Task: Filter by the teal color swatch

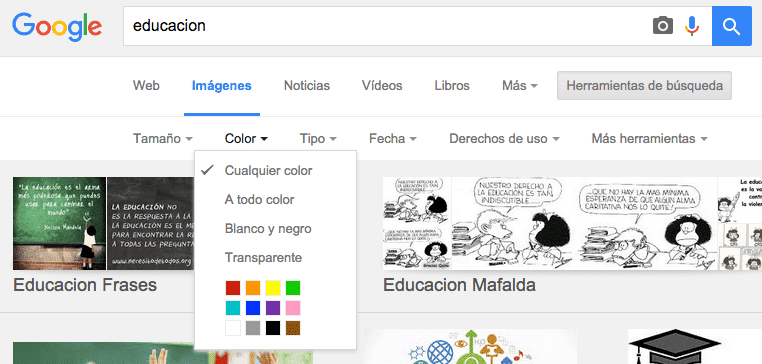Action: (x=233, y=308)
